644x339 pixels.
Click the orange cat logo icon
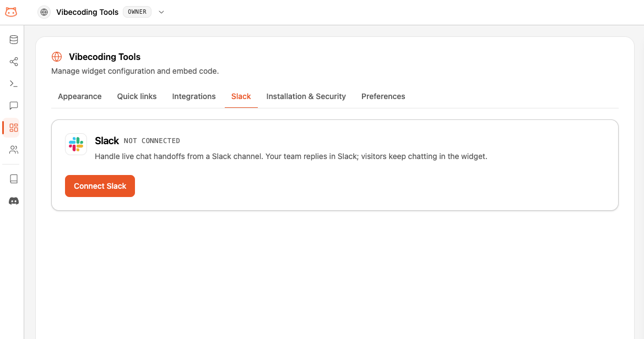11,12
